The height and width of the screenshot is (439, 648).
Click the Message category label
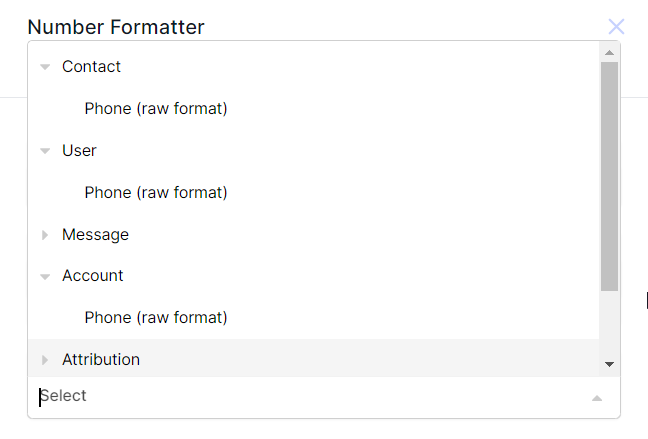[x=95, y=235]
